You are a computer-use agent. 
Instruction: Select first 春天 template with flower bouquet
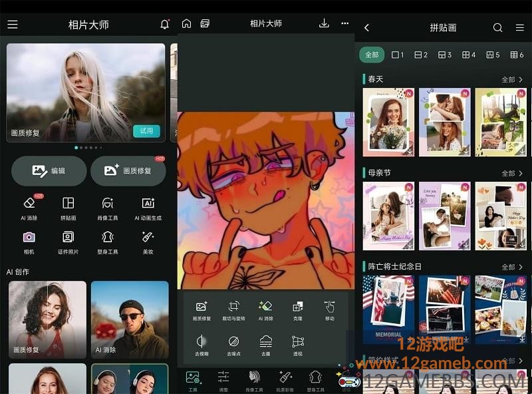388,122
